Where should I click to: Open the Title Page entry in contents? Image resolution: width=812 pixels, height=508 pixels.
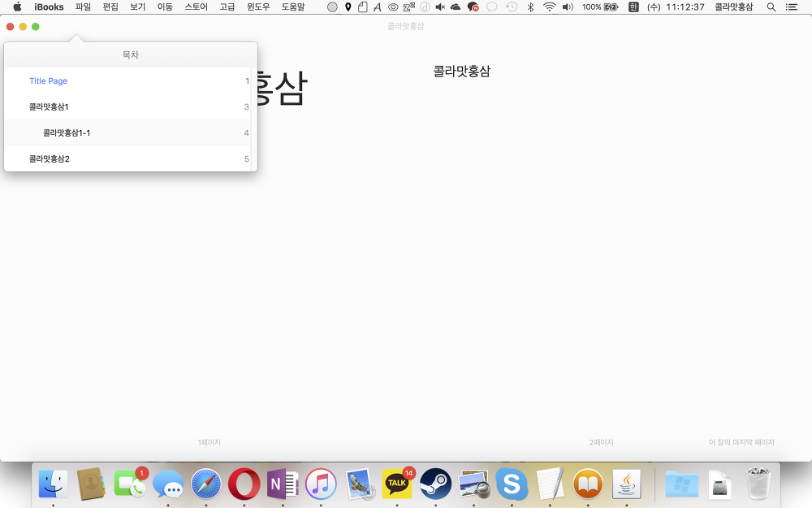48,81
